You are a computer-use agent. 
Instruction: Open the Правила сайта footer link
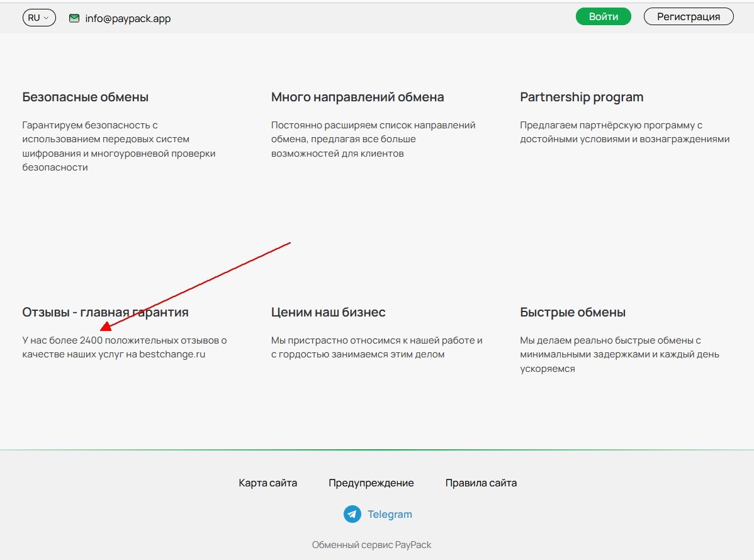(481, 483)
